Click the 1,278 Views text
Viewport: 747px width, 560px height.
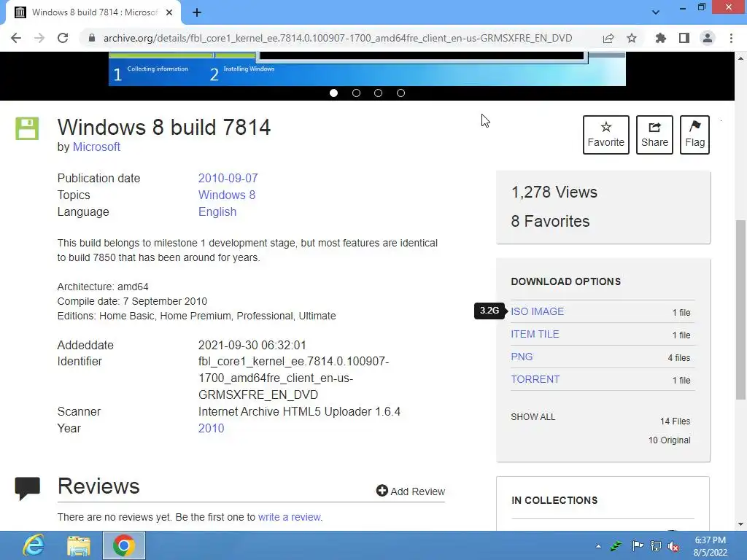554,192
